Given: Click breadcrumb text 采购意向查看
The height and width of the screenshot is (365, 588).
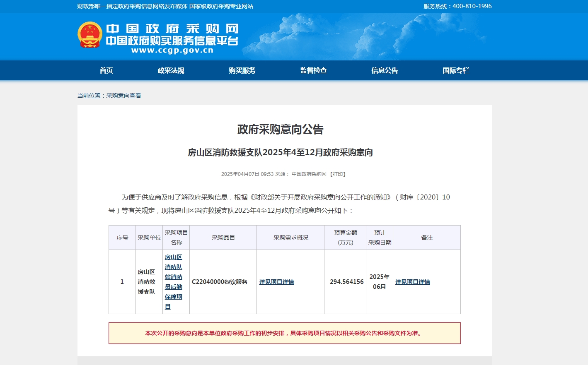Looking at the screenshot, I should coord(123,96).
